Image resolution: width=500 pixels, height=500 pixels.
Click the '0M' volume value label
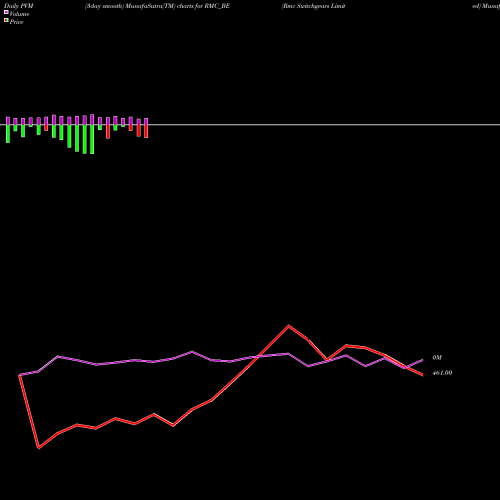pyautogui.click(x=437, y=358)
